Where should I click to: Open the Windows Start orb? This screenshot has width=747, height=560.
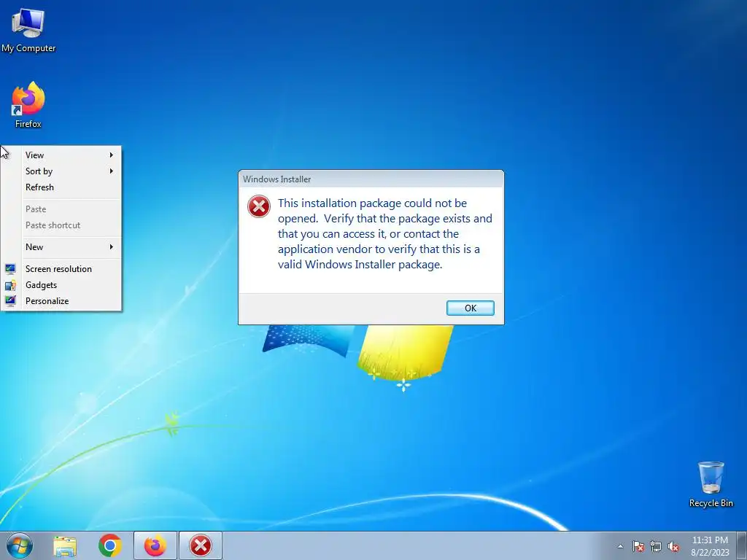tap(20, 545)
